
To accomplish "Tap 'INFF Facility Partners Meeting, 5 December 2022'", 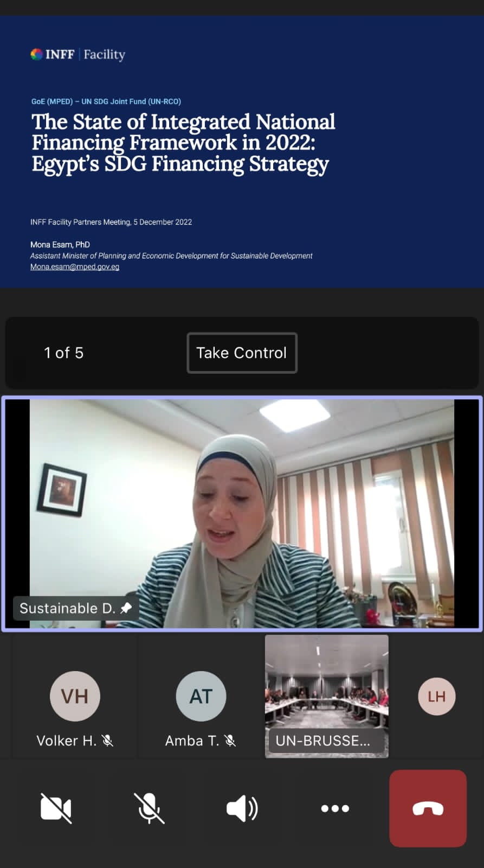I will point(111,222).
